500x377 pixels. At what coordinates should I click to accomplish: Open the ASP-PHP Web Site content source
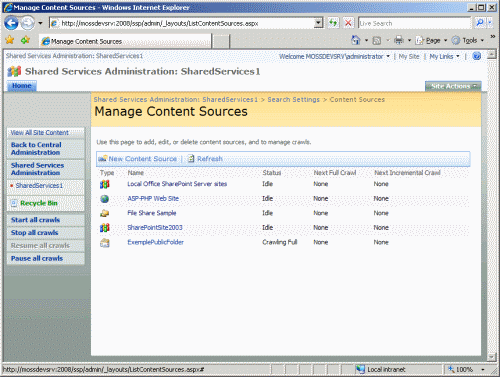[153, 198]
